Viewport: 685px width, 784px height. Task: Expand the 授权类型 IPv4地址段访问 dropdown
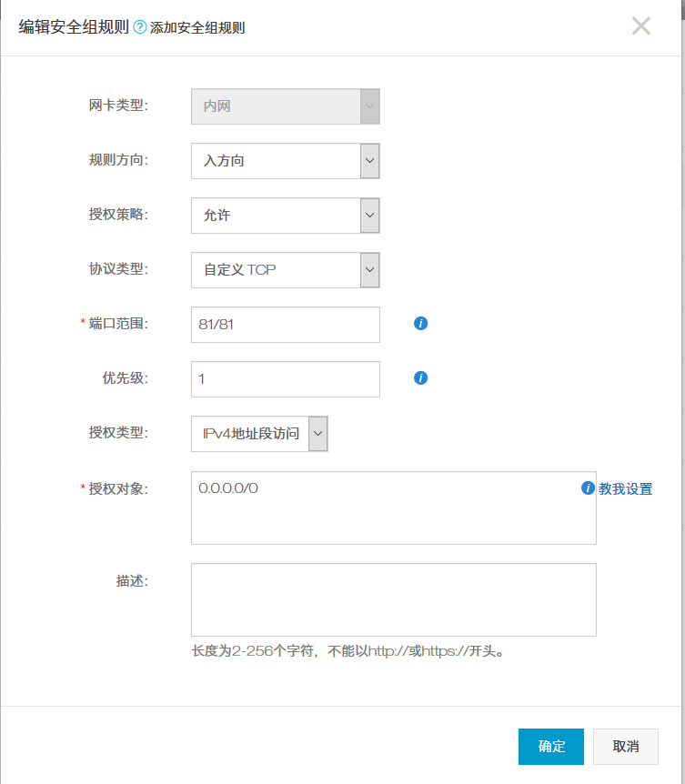259,434
